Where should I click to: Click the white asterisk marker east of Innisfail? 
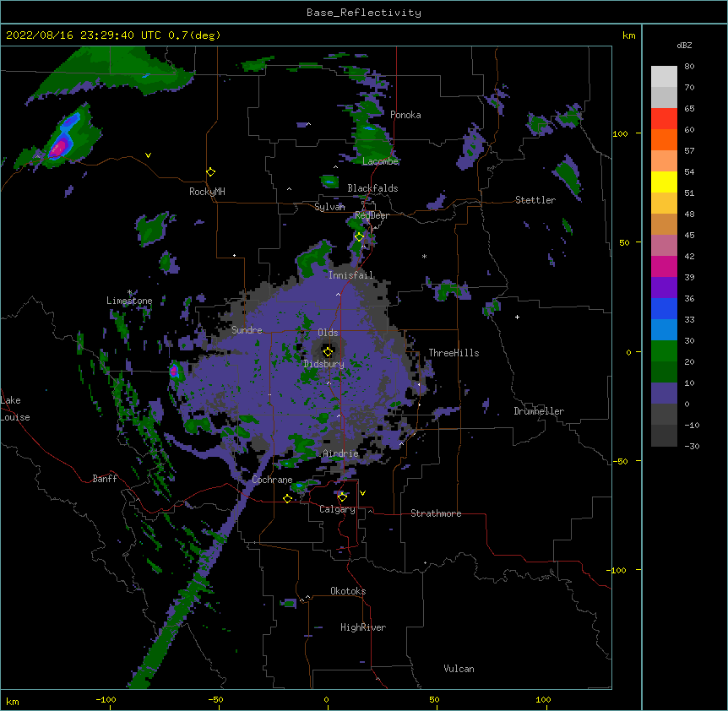(424, 256)
